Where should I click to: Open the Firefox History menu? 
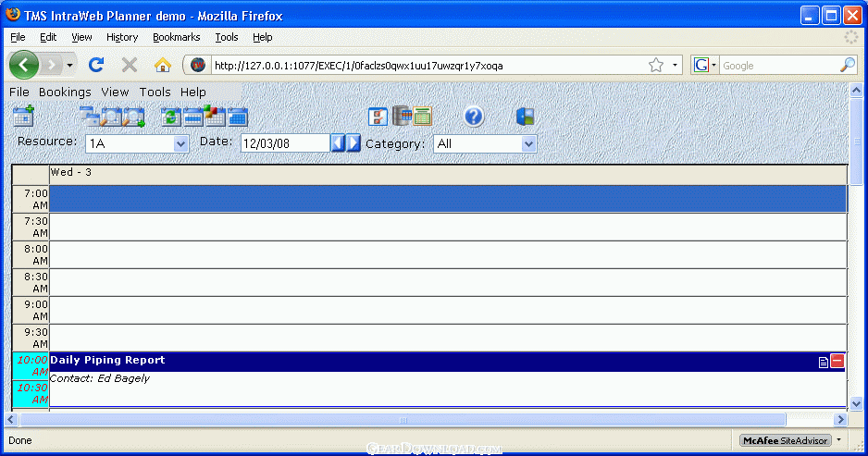122,37
